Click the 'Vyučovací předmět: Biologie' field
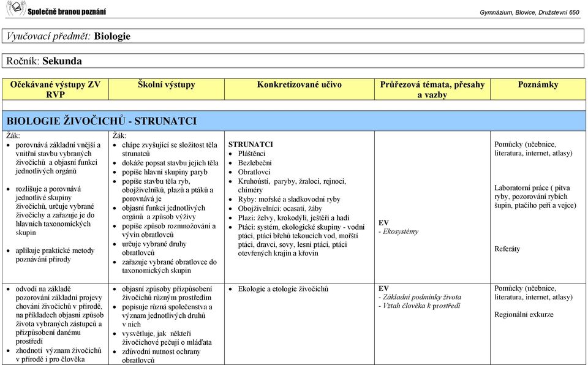588x365 pixels. (293, 36)
